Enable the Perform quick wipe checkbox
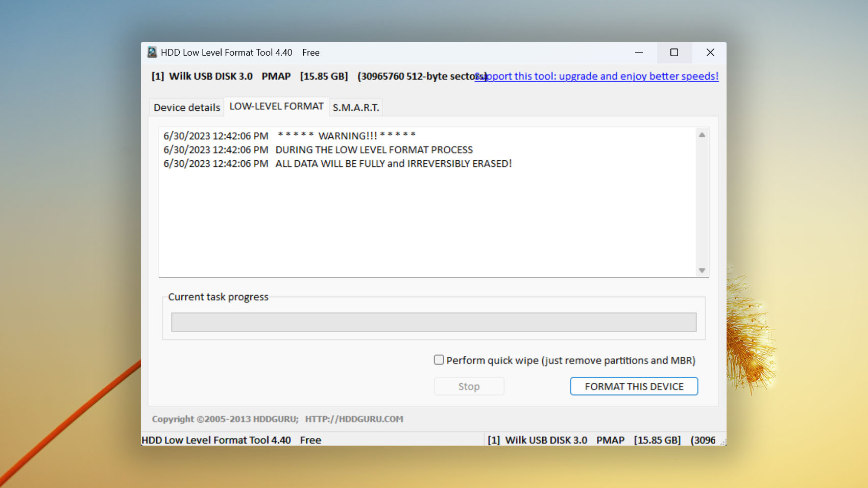Image resolution: width=868 pixels, height=488 pixels. [x=439, y=360]
